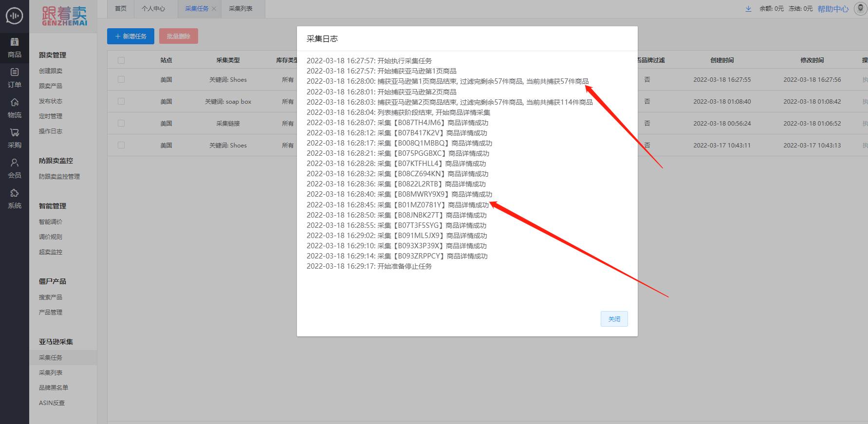Click log entry for ASIN B087TH4JM6
The height and width of the screenshot is (424, 868).
[397, 123]
